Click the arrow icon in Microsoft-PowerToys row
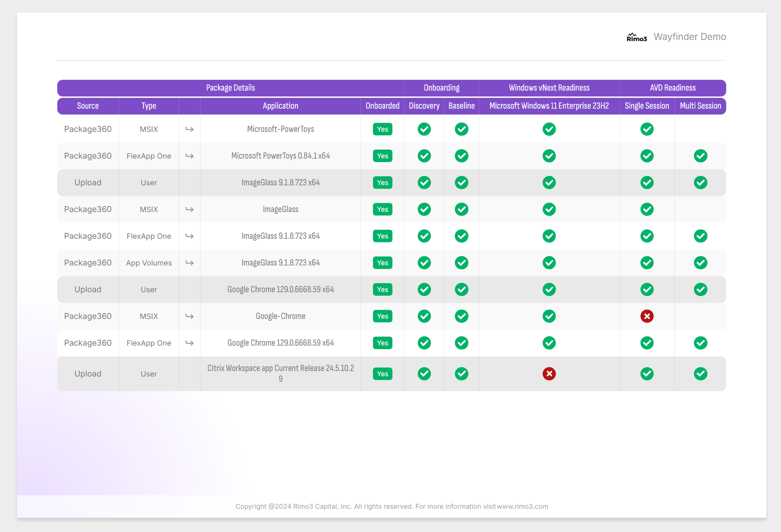 (189, 129)
